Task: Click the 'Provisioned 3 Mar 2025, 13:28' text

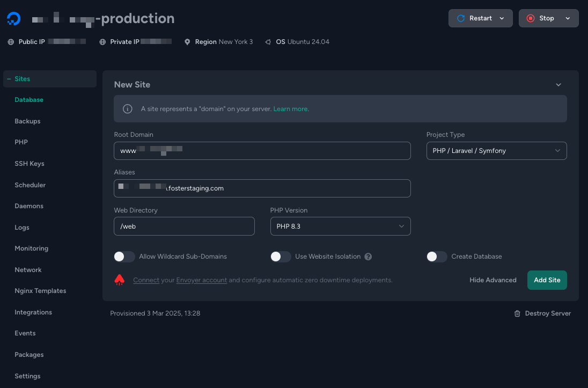Action: (x=155, y=313)
